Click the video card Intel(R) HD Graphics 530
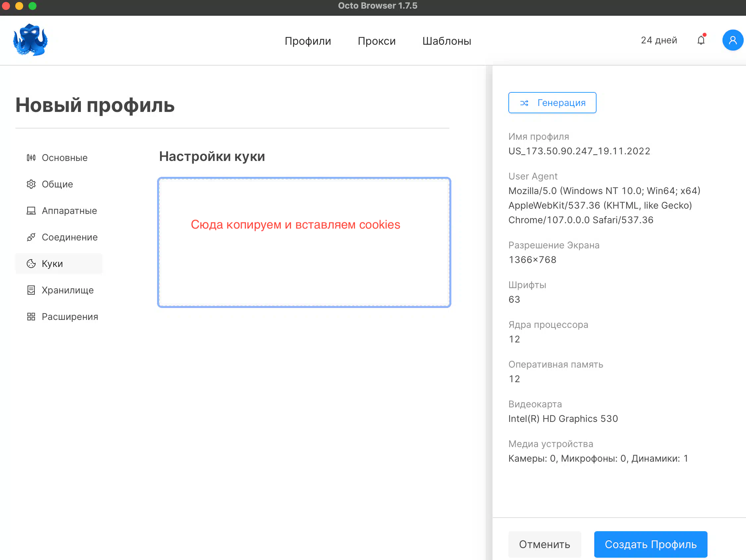 563,419
